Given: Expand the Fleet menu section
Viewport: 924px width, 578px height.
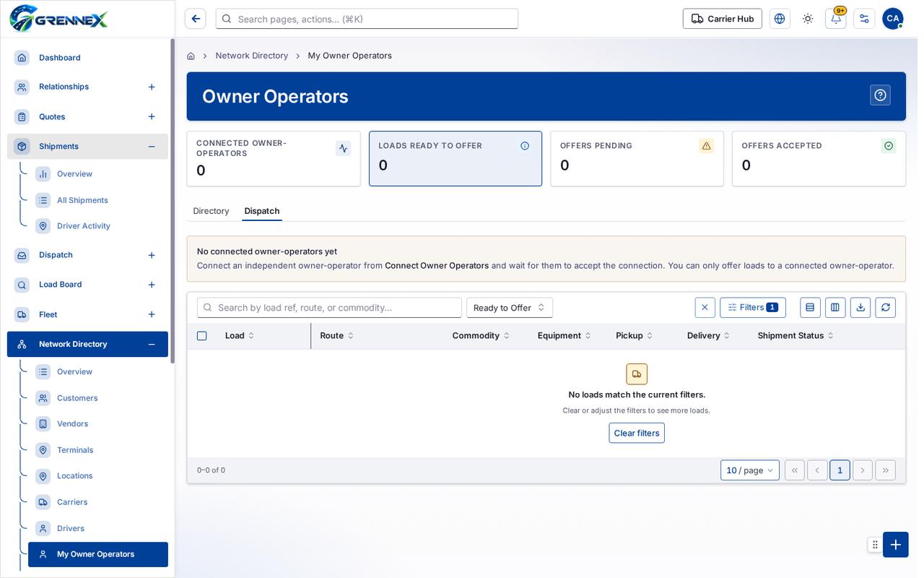Looking at the screenshot, I should tap(152, 314).
